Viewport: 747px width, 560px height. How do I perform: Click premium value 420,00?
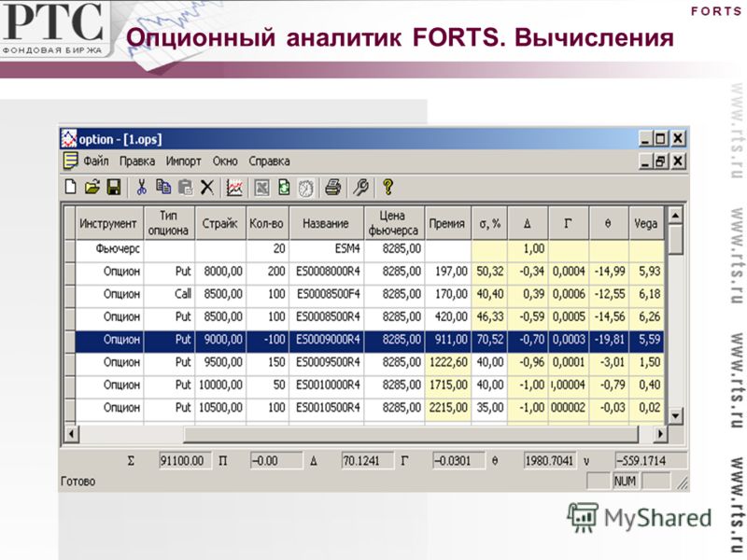point(448,316)
